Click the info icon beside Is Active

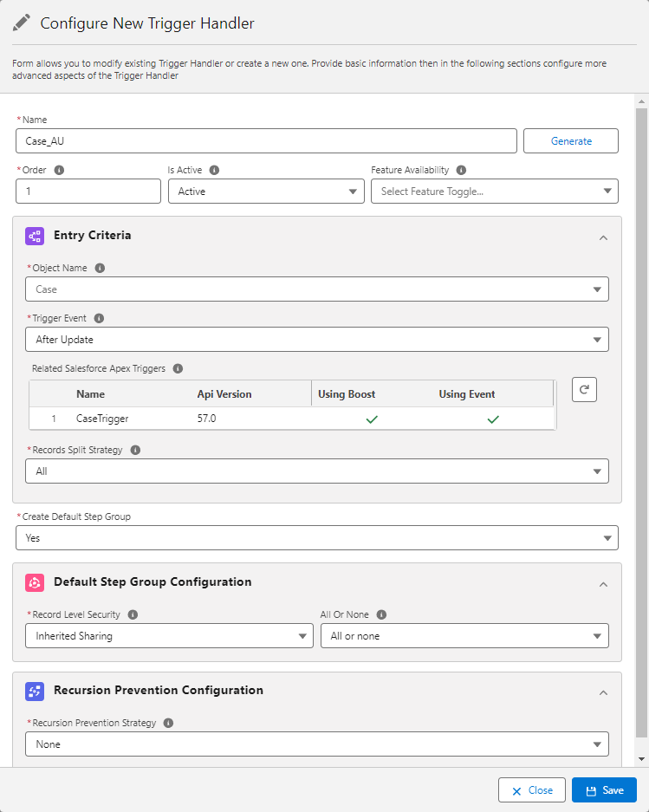coord(213,170)
